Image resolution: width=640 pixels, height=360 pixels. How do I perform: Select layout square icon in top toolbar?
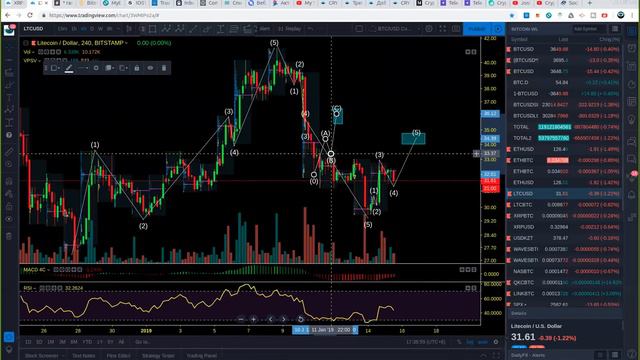tap(359, 29)
